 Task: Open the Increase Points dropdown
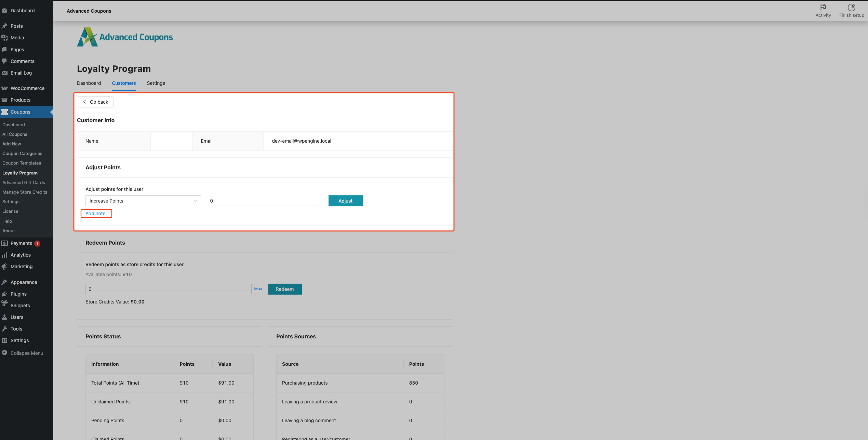coord(143,201)
